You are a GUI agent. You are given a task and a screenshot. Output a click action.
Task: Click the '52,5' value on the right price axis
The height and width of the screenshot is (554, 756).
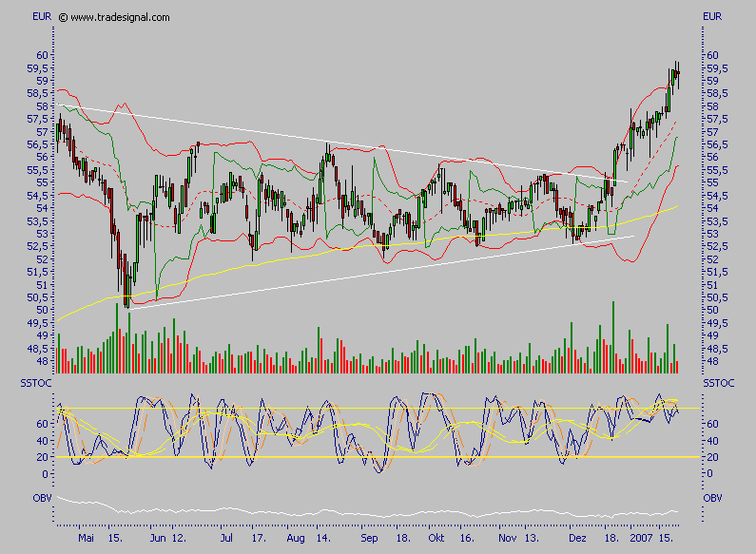click(717, 246)
